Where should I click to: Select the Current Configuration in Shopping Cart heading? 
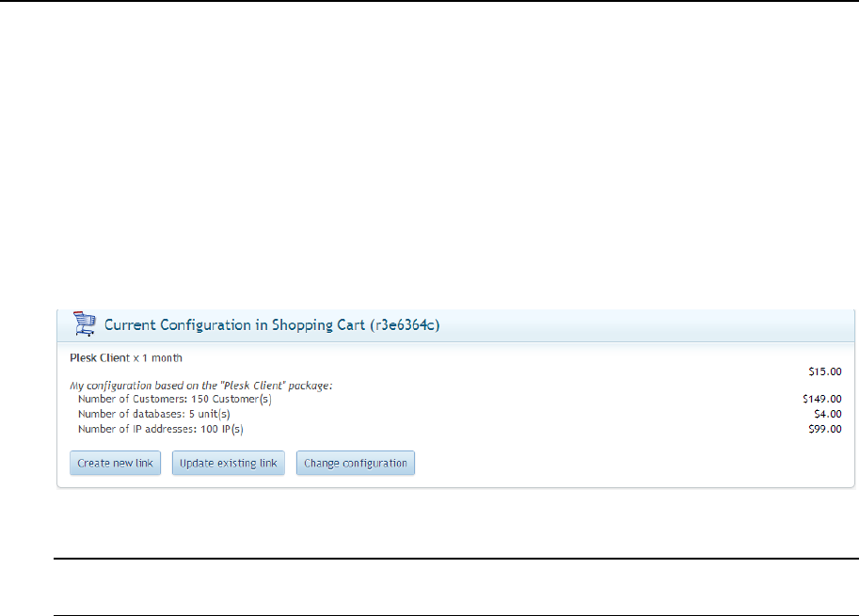point(272,325)
